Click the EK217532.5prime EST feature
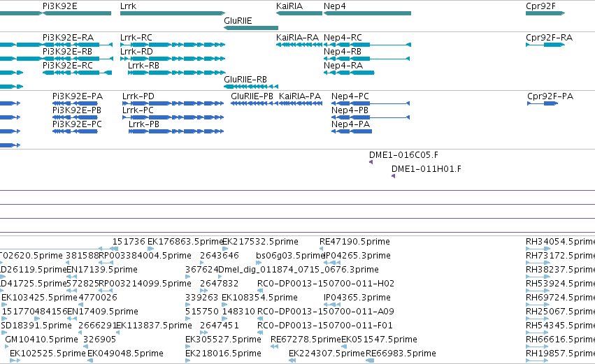The width and height of the screenshot is (595, 364). pos(225,249)
